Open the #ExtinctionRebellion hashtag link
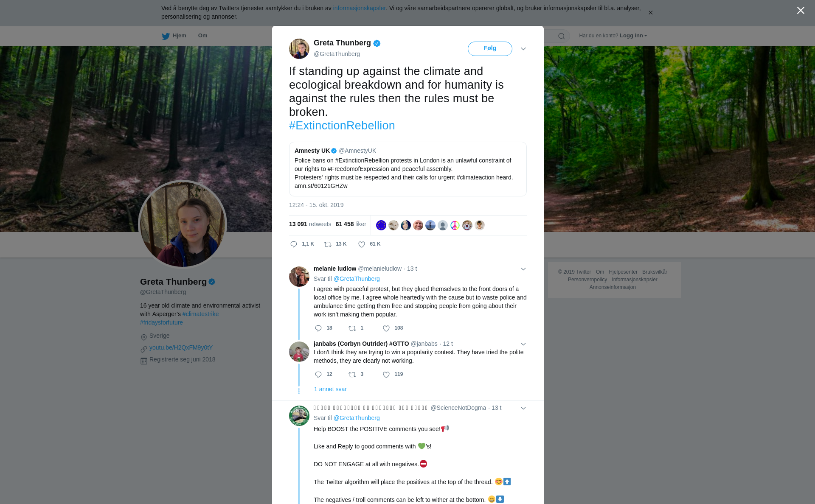 coord(342,126)
